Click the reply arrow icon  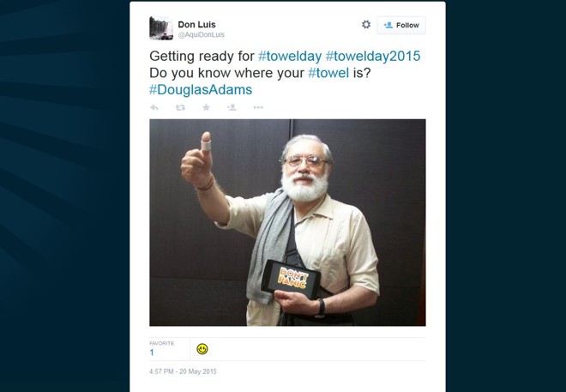point(154,107)
